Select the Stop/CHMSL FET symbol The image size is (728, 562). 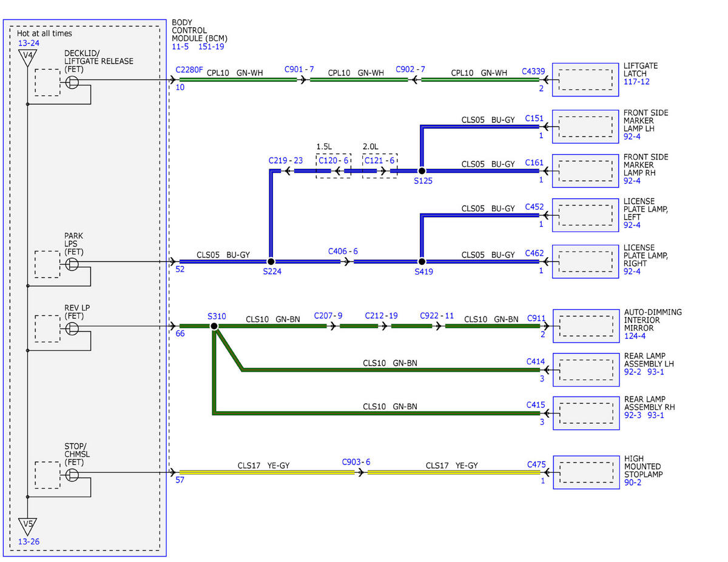(x=72, y=475)
